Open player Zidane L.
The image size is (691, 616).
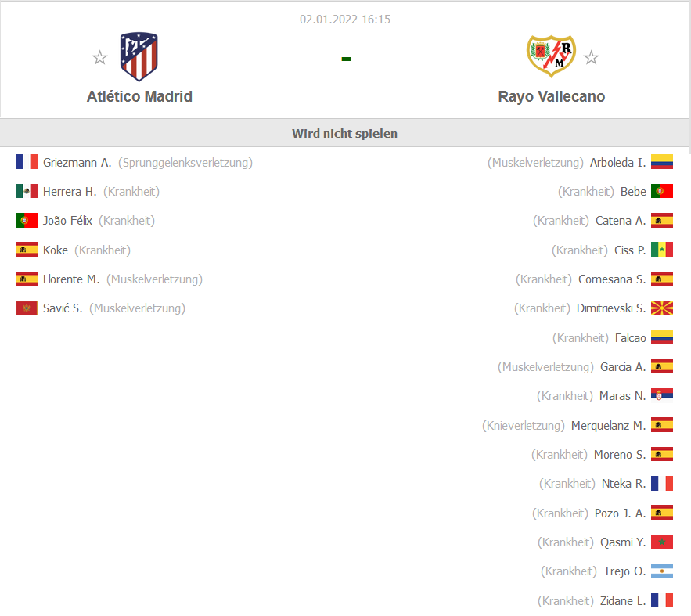(x=623, y=600)
